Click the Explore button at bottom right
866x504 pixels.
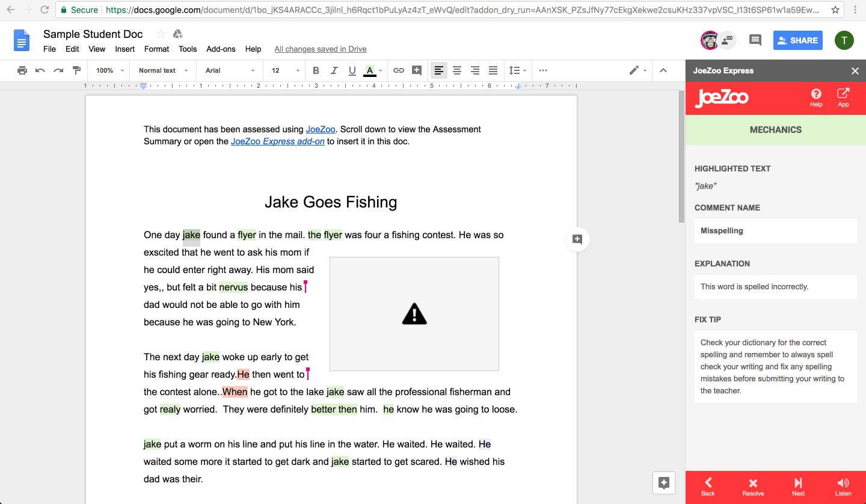[x=664, y=482]
